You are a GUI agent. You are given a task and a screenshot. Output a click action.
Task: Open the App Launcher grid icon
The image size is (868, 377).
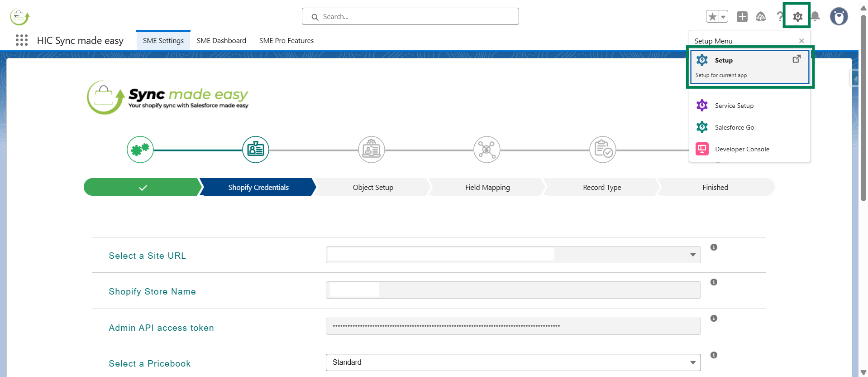pos(21,40)
